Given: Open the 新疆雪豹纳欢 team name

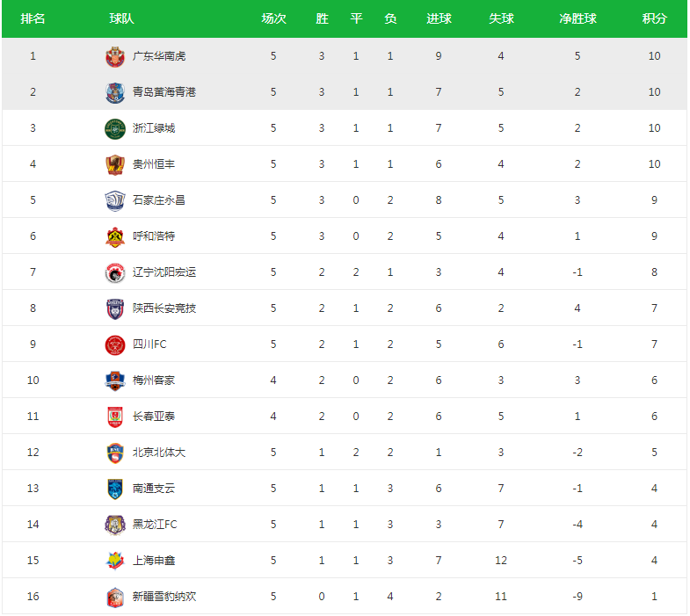Looking at the screenshot, I should coord(164,596).
